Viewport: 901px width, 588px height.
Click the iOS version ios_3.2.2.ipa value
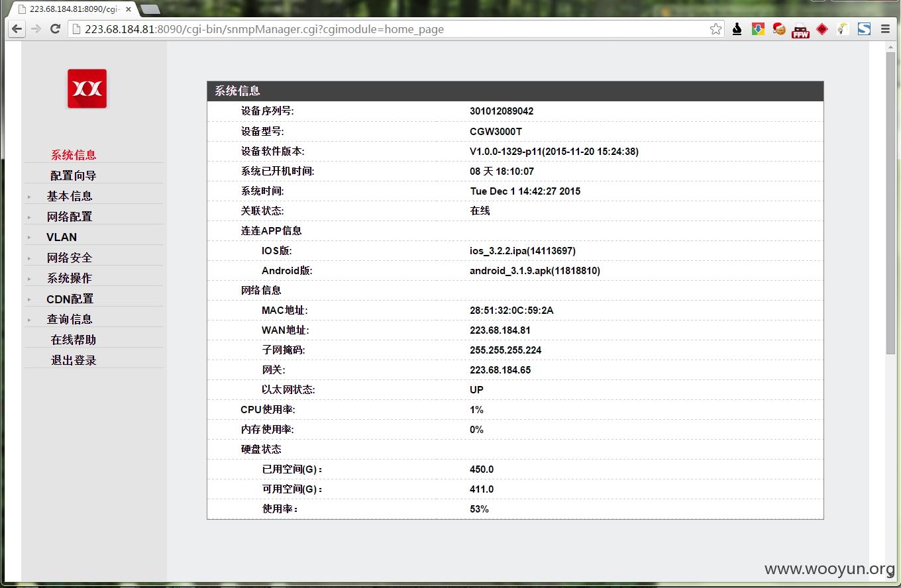point(523,250)
